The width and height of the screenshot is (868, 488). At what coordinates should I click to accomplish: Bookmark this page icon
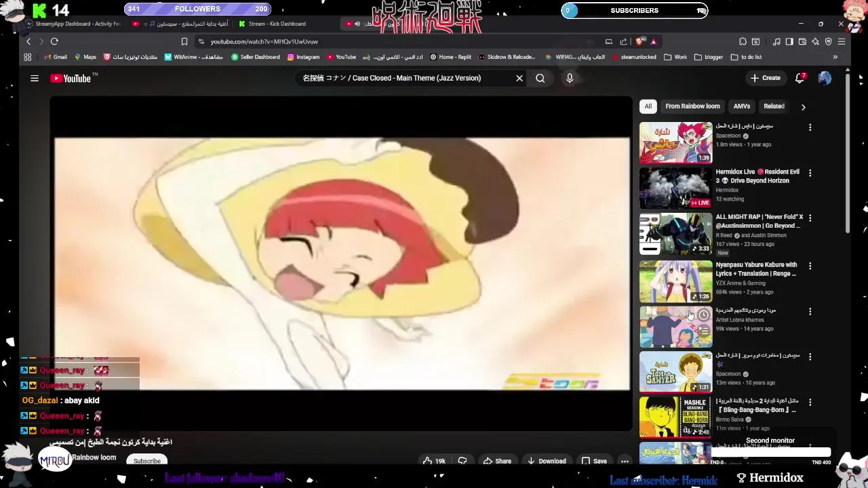tap(184, 41)
